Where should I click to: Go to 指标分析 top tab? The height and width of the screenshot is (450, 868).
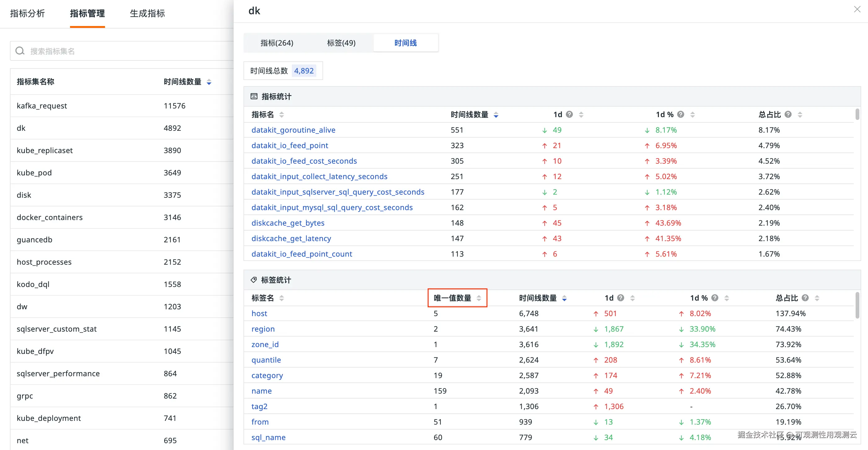click(27, 14)
